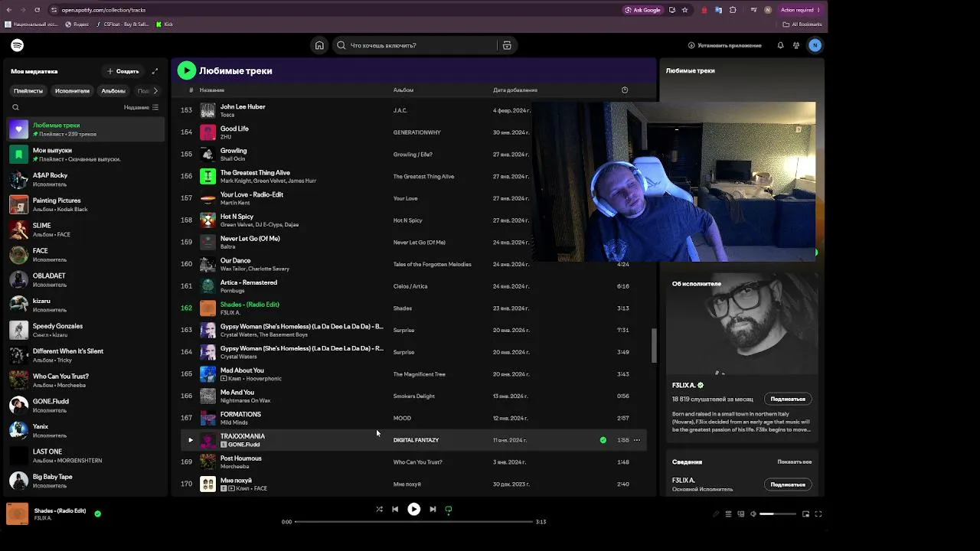Open the play queue icon
This screenshot has height=551, width=980.
728,514
